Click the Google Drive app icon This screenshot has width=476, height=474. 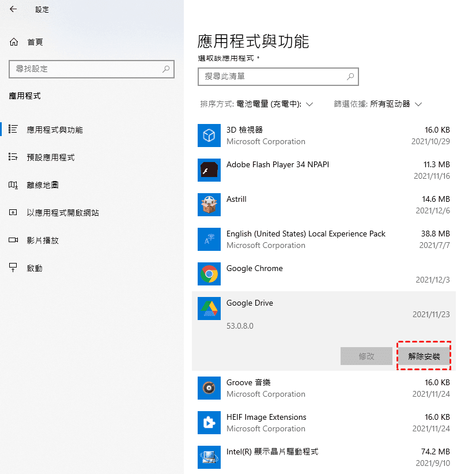click(x=209, y=309)
